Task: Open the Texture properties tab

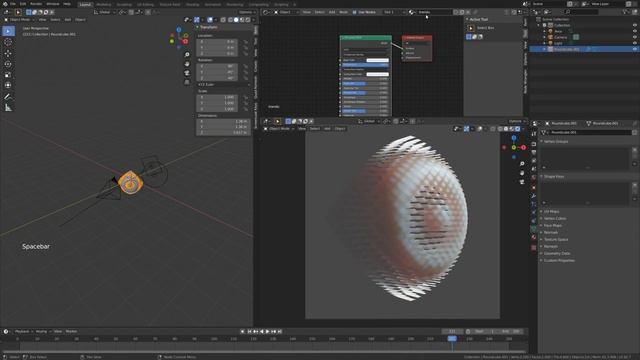Action: pyautogui.click(x=534, y=247)
